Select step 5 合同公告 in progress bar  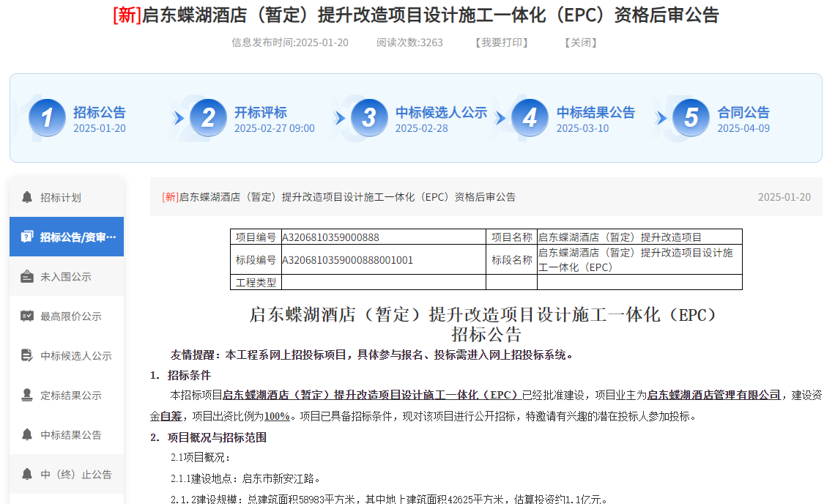691,117
